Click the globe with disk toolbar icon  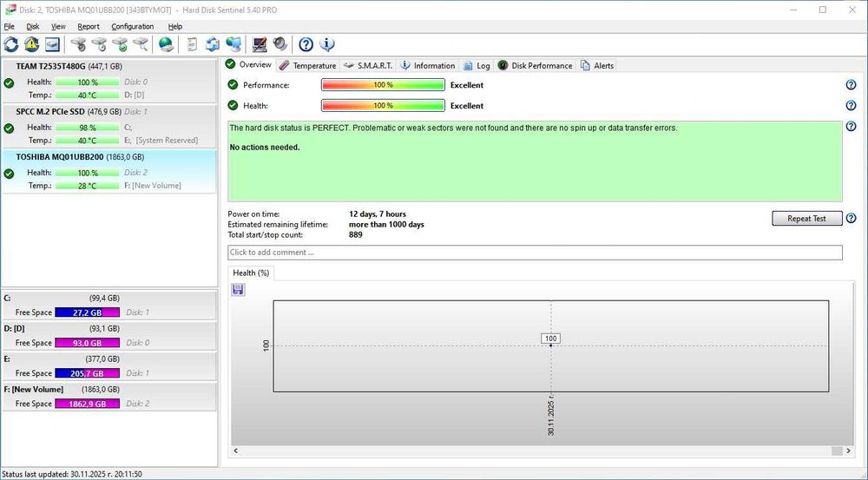tap(166, 44)
